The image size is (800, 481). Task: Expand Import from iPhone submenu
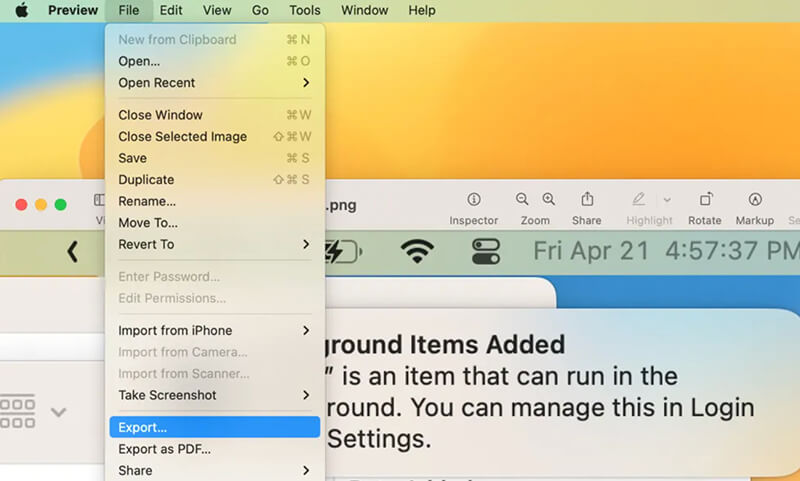coord(215,331)
